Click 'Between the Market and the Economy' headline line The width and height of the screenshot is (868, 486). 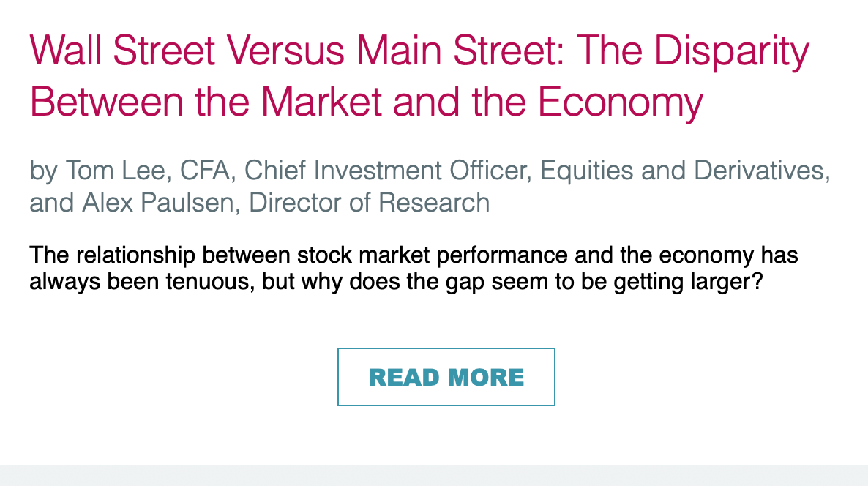click(x=366, y=102)
